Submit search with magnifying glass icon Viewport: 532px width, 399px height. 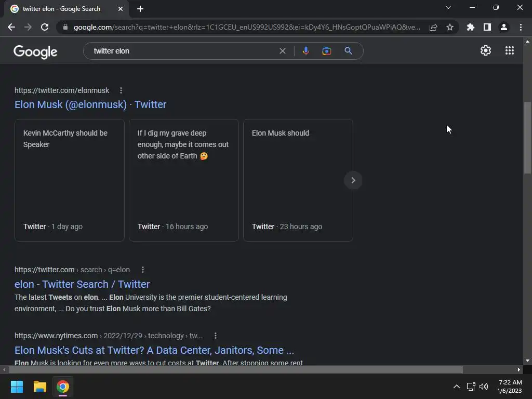[348, 51]
